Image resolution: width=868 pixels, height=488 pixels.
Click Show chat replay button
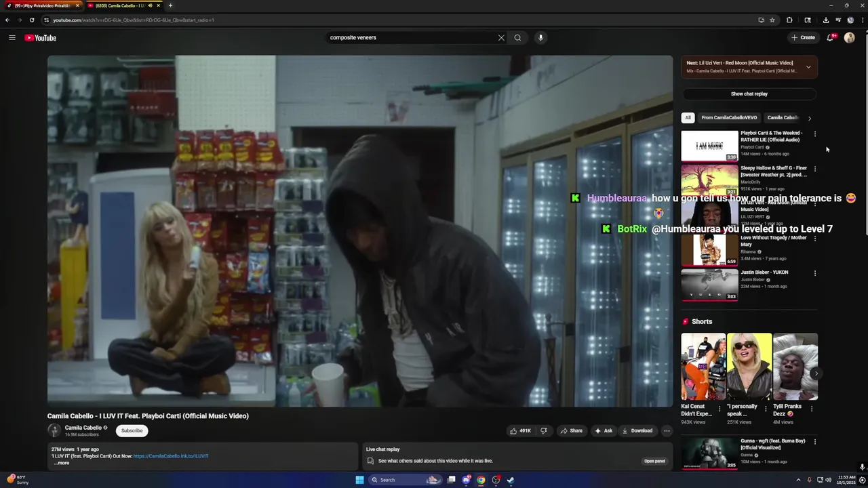(x=749, y=94)
